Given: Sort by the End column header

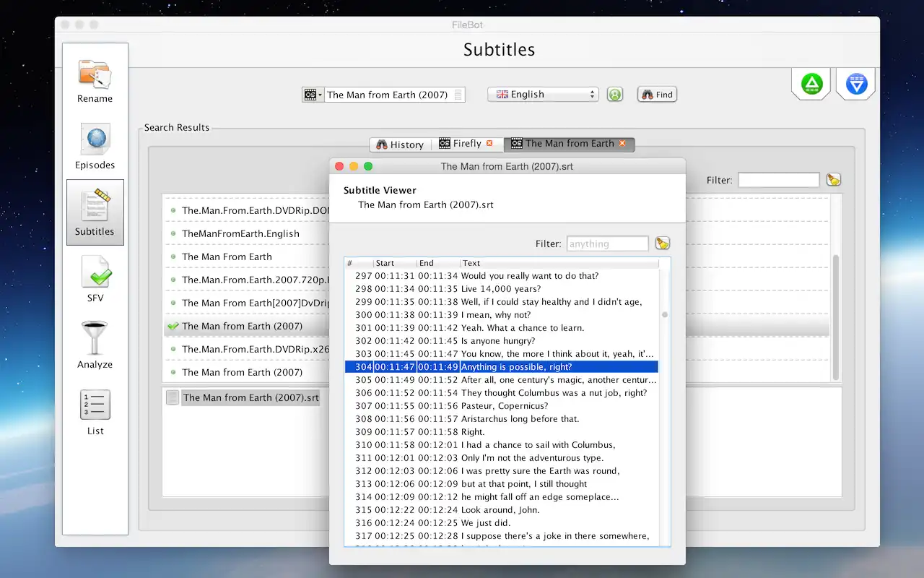Looking at the screenshot, I should (x=438, y=263).
